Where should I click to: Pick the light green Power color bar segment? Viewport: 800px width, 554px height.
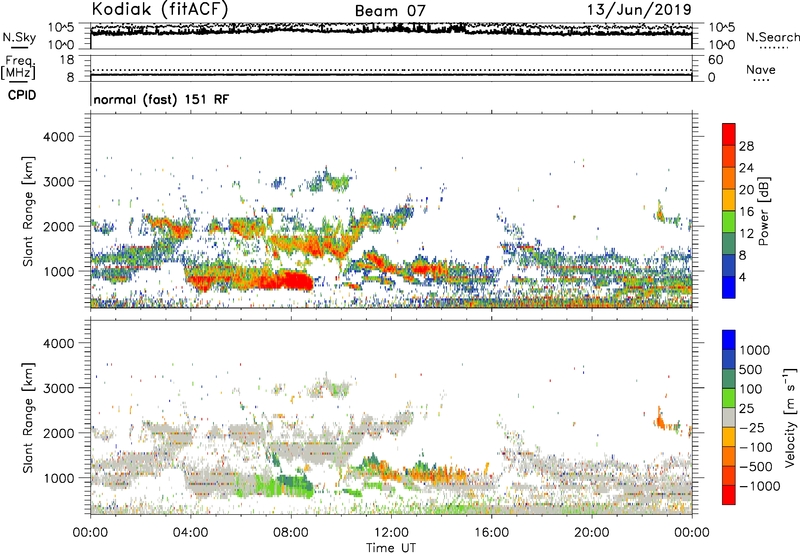pos(729,222)
